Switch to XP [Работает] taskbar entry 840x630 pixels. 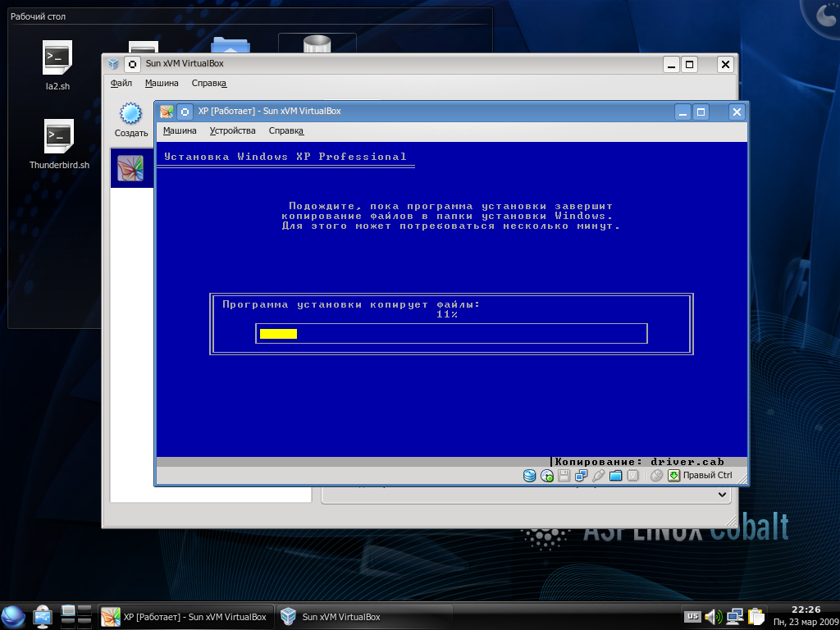186,617
